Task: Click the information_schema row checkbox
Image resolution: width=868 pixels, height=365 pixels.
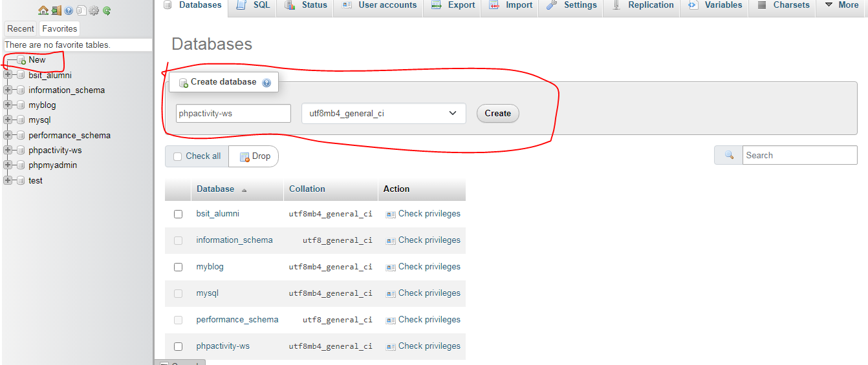Action: [179, 240]
